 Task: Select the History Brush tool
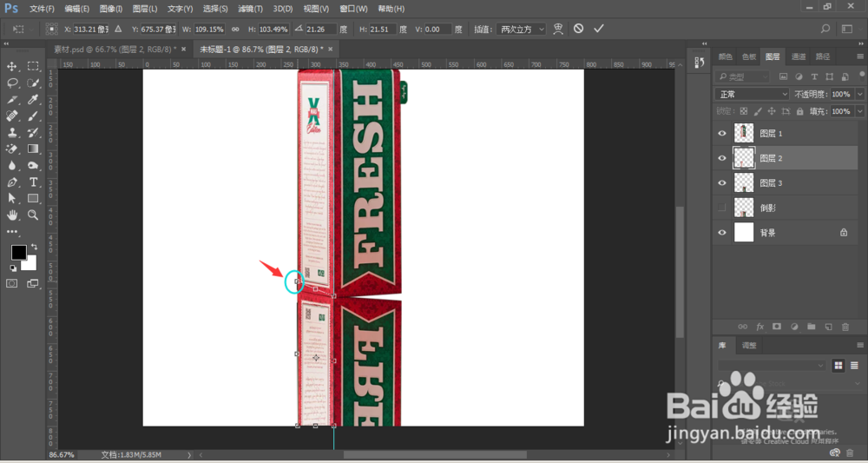tap(33, 132)
